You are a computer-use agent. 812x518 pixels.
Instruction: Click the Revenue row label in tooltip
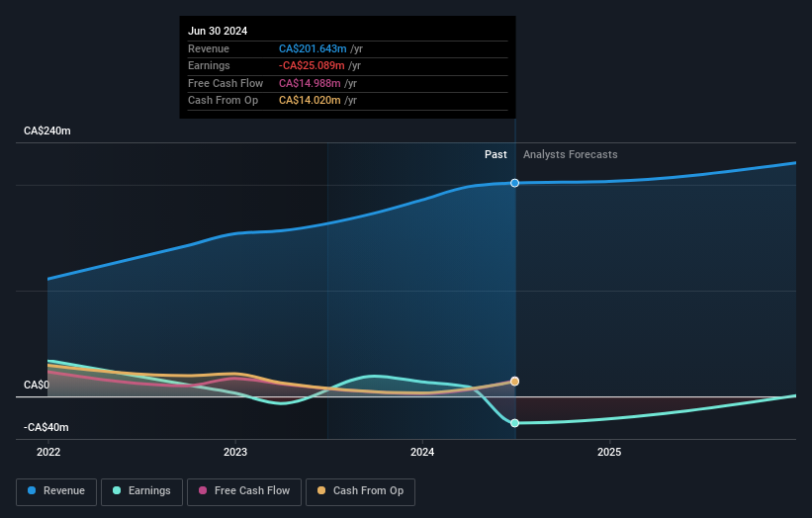pos(208,48)
